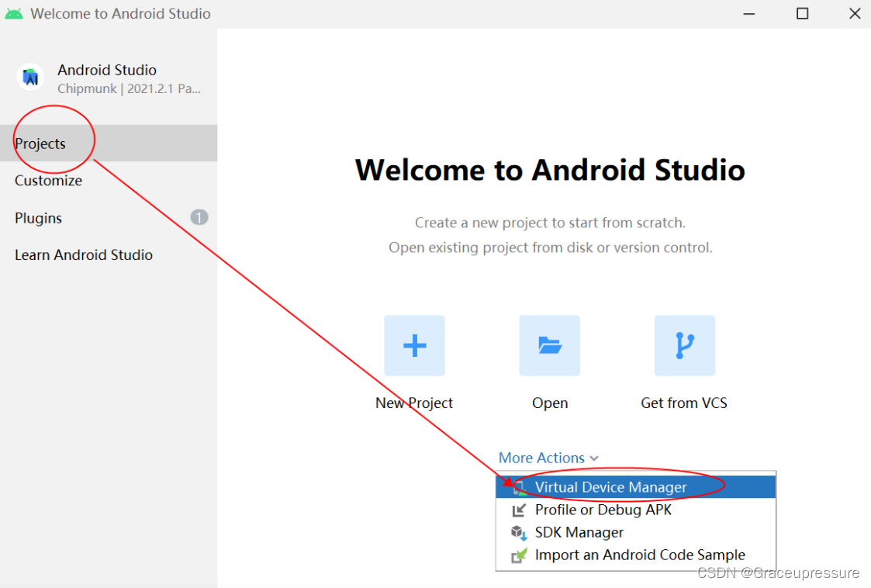Click the Chipmunk 2021.2.1 version text
Screen dimensions: 871x588
(130, 89)
